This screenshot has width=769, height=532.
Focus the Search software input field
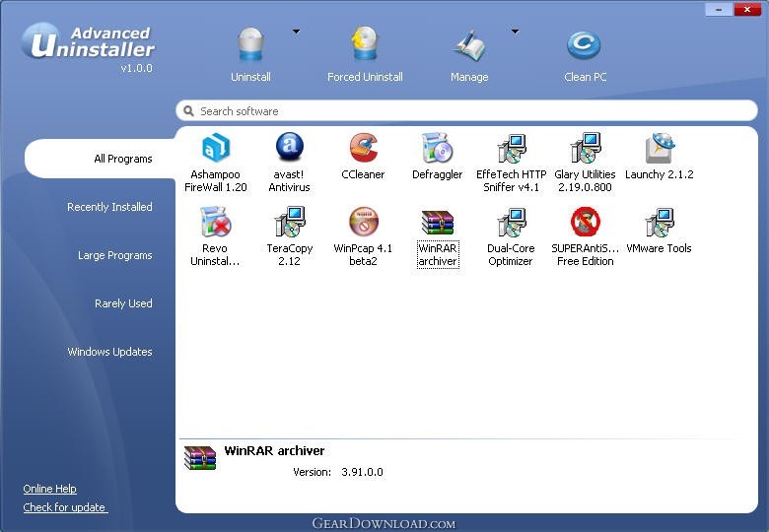(x=466, y=110)
